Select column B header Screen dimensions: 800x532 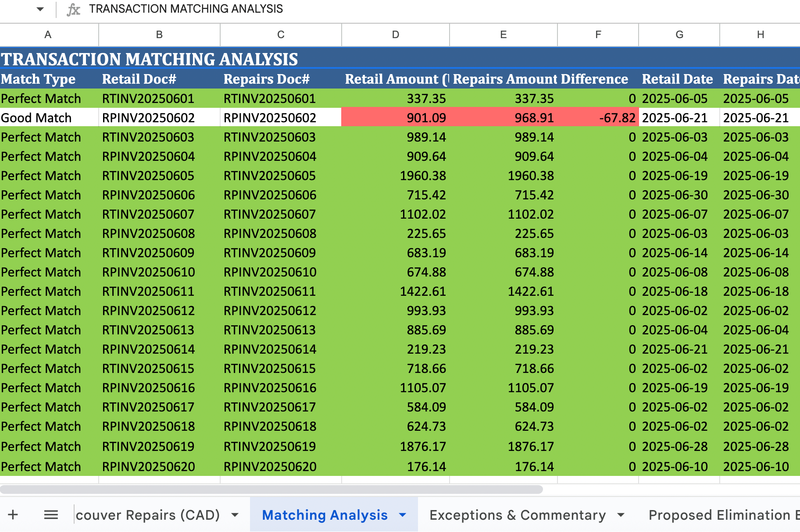coord(160,35)
